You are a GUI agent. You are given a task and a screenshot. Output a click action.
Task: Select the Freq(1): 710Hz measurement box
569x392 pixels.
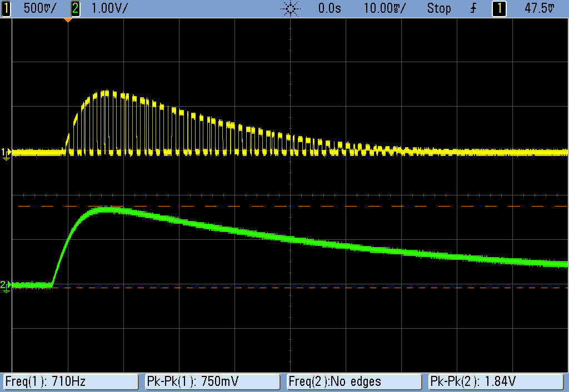click(x=70, y=381)
